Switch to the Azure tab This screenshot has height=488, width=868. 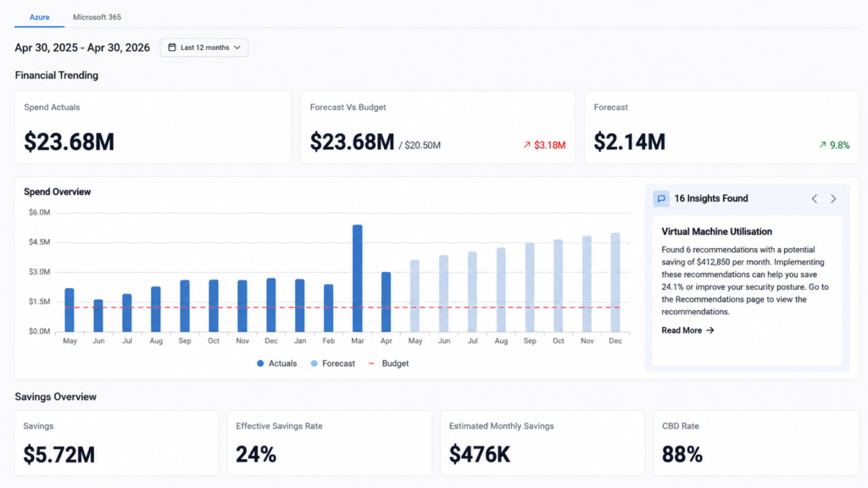pos(39,17)
